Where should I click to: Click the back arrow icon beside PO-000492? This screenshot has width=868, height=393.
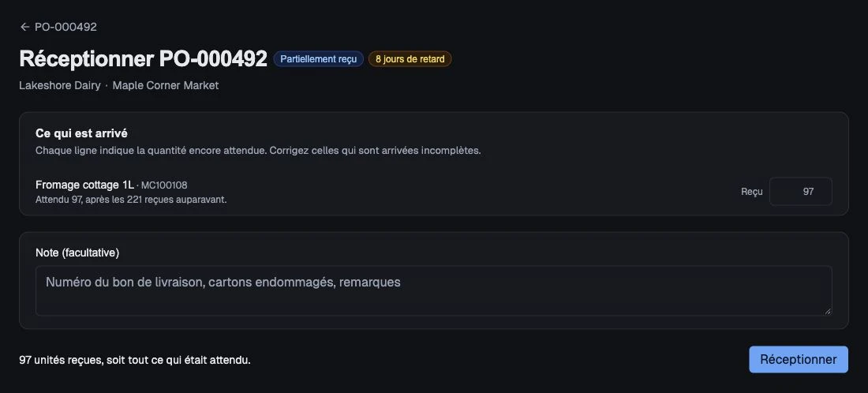click(x=24, y=27)
